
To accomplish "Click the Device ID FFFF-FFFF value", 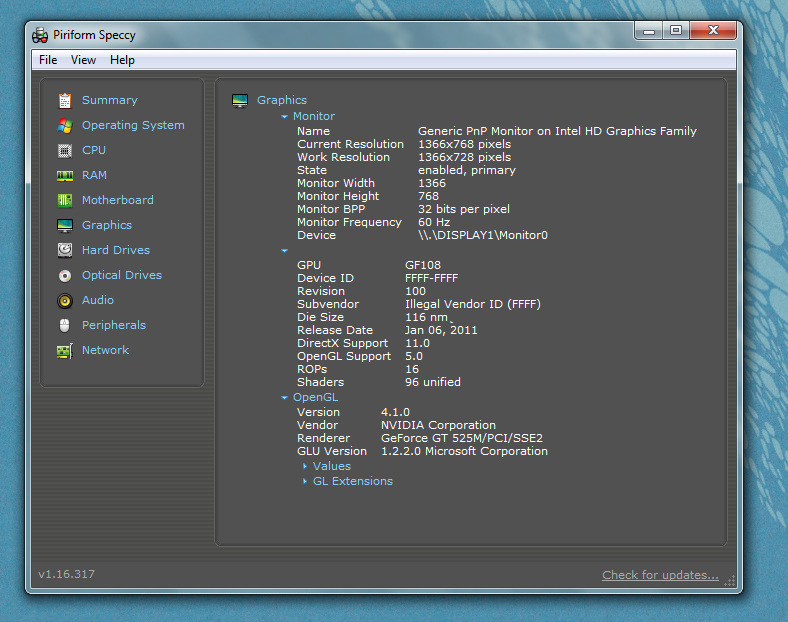I will (x=432, y=278).
